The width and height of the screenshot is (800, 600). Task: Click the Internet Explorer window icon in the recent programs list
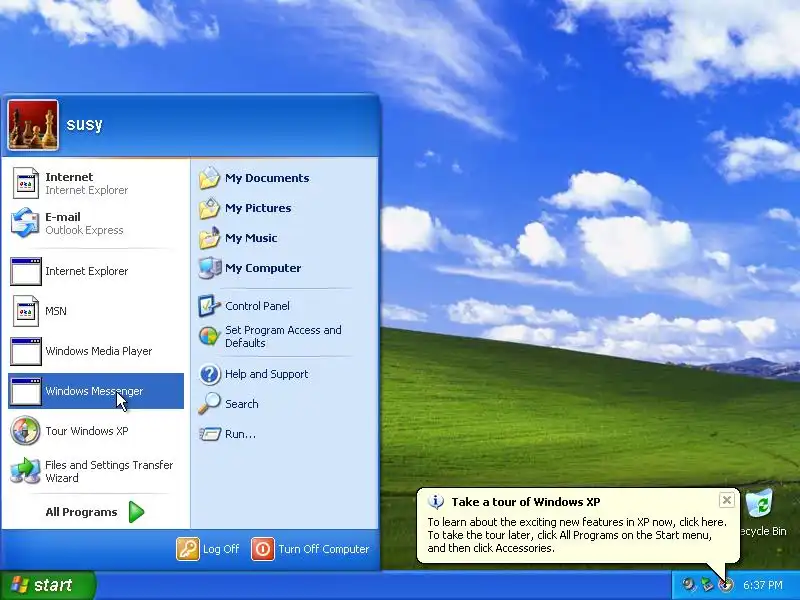click(x=26, y=271)
